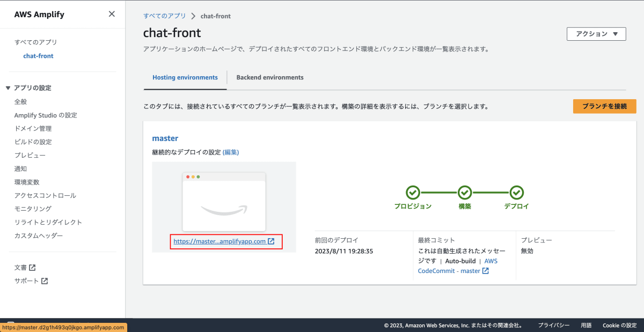Open 全般 settings
Screen dimensions: 644x332
coord(20,102)
